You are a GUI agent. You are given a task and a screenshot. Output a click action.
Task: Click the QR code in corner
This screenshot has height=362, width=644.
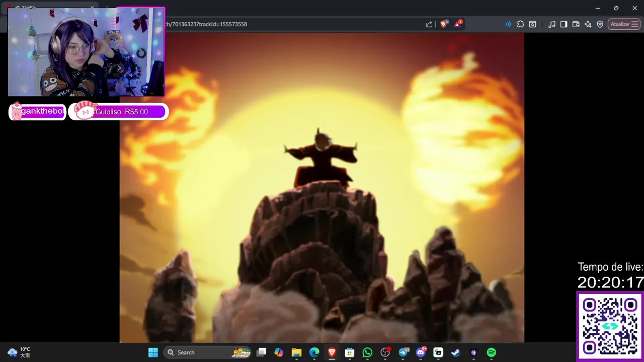point(610,326)
